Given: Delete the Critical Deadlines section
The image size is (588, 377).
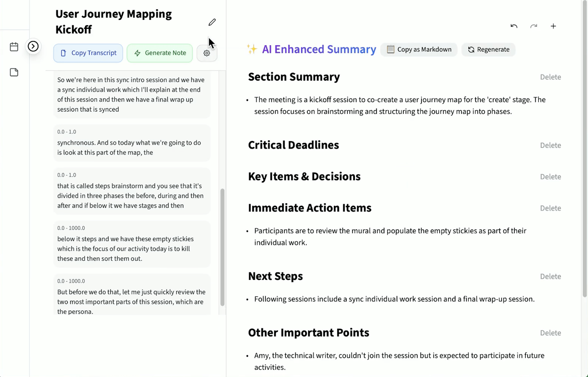Looking at the screenshot, I should tap(550, 145).
